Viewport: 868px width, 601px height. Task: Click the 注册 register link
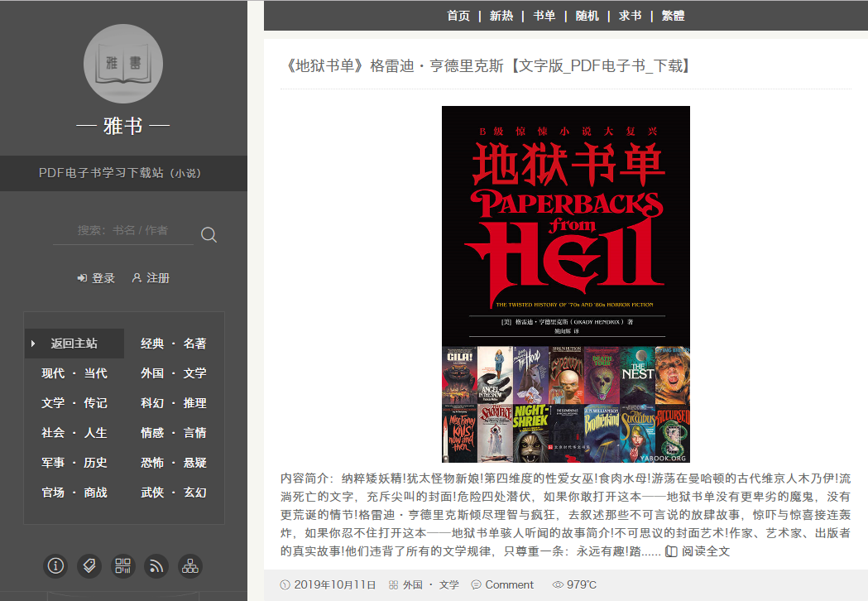click(x=151, y=278)
